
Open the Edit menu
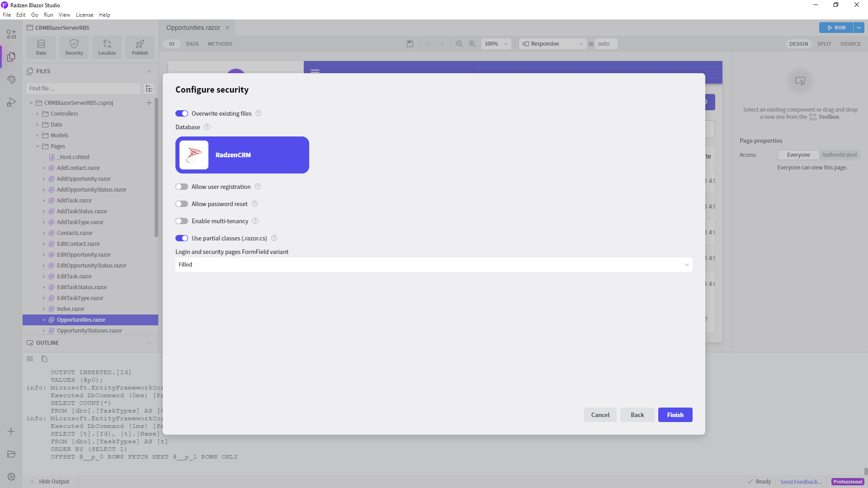point(21,15)
